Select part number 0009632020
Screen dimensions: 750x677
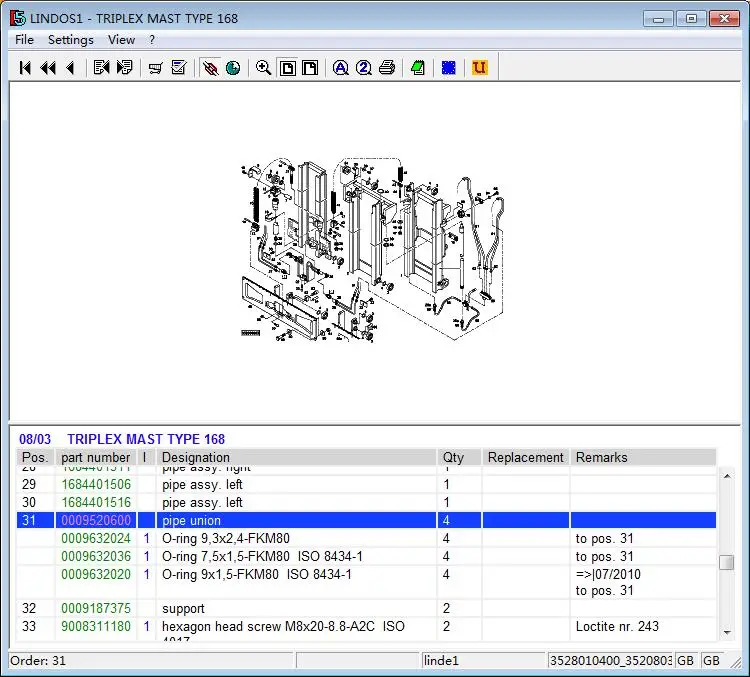tap(96, 574)
